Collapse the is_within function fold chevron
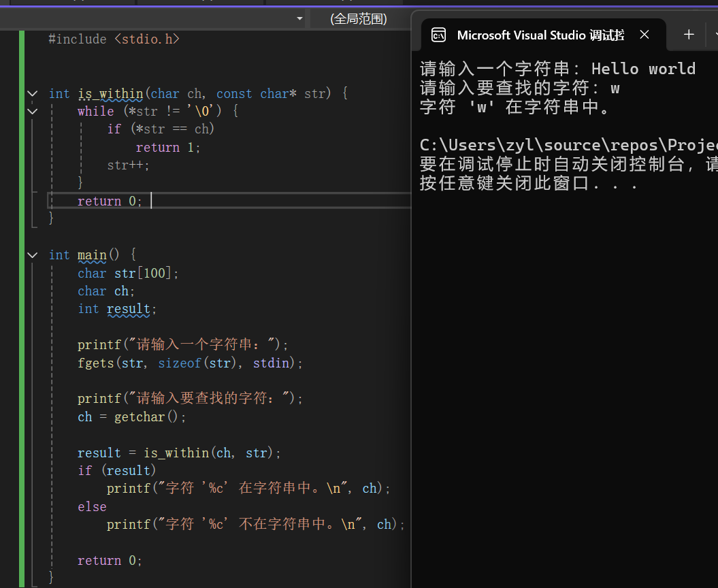This screenshot has width=718, height=588. 33,93
